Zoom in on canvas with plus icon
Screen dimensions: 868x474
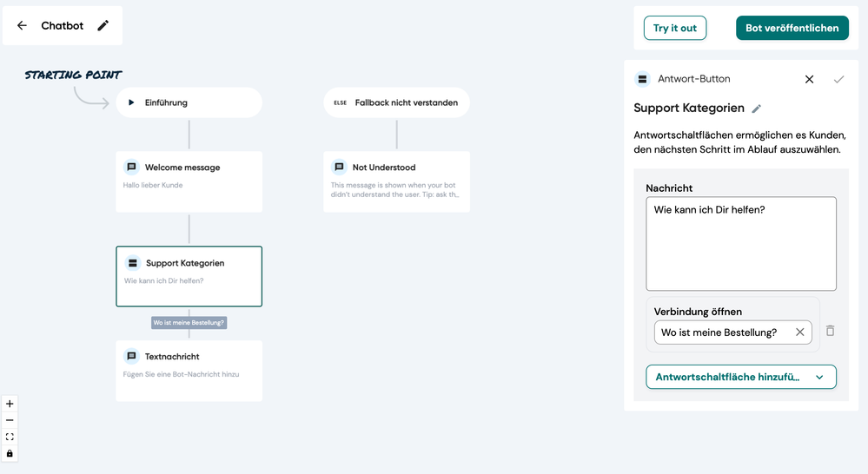(10, 404)
